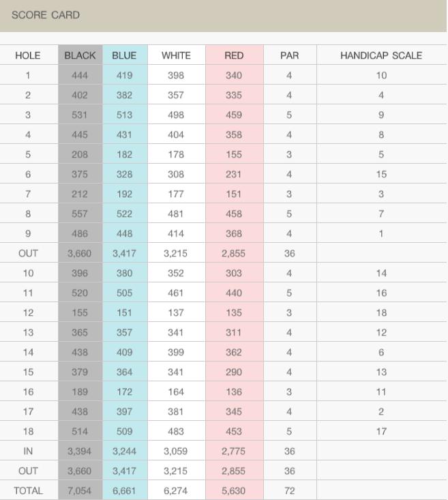
Task: Click the HANDICAP SCALE column header
Action: point(381,55)
